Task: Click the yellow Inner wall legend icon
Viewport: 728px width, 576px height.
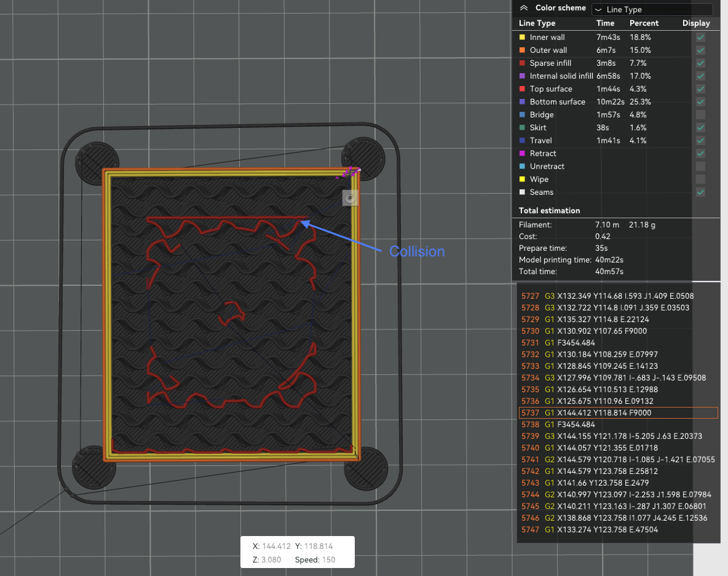Action: pos(523,37)
